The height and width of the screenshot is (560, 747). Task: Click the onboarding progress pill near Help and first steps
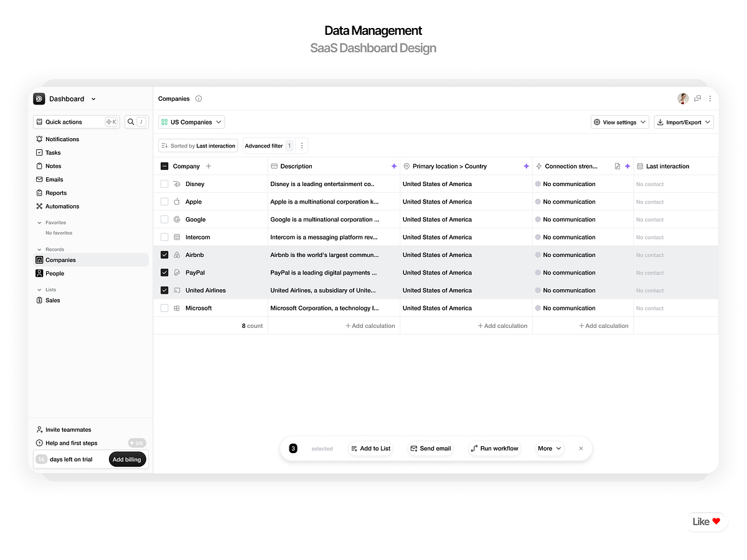coord(136,442)
